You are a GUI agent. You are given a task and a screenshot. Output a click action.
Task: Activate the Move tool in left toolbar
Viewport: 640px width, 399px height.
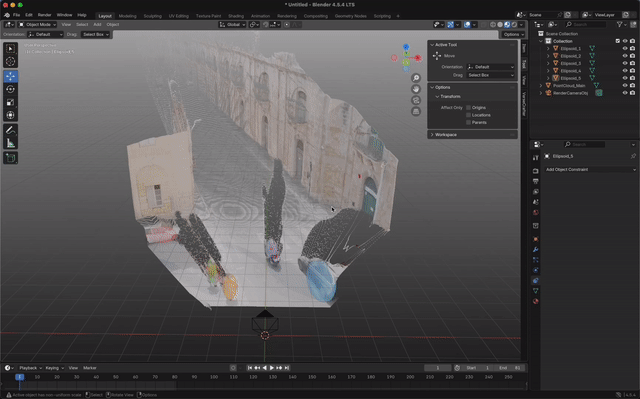pos(10,76)
